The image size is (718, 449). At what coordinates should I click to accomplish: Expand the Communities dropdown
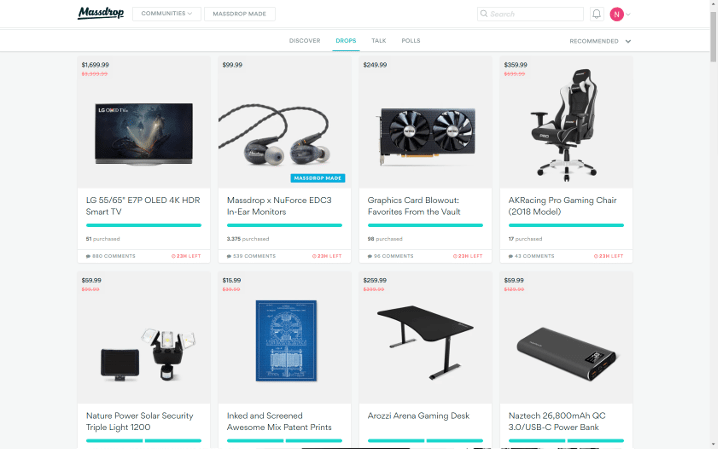[167, 14]
